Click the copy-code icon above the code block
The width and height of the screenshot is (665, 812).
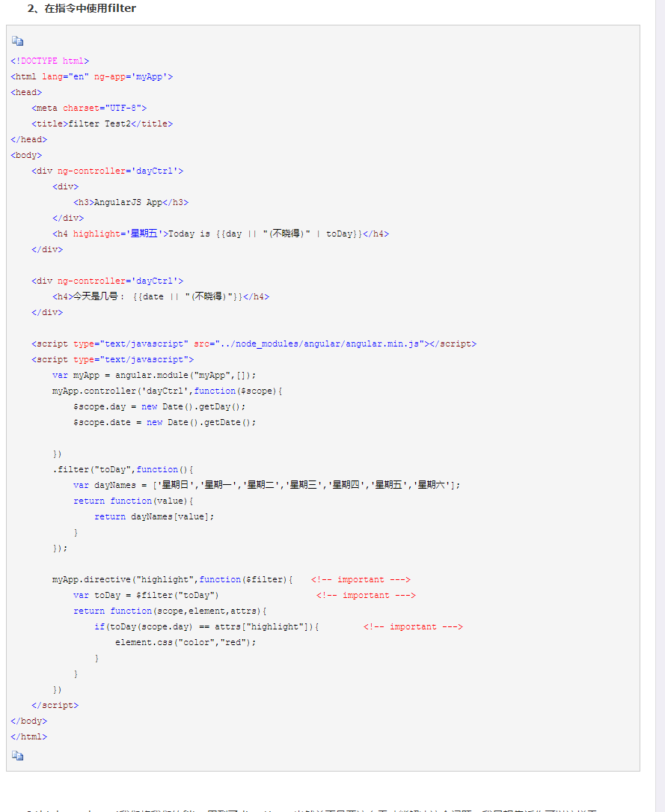pos(18,41)
